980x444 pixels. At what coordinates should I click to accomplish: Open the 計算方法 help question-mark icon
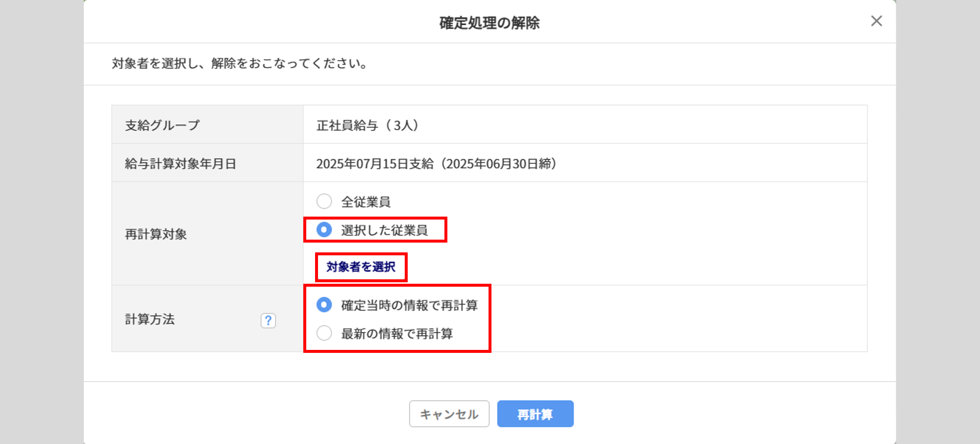click(268, 321)
